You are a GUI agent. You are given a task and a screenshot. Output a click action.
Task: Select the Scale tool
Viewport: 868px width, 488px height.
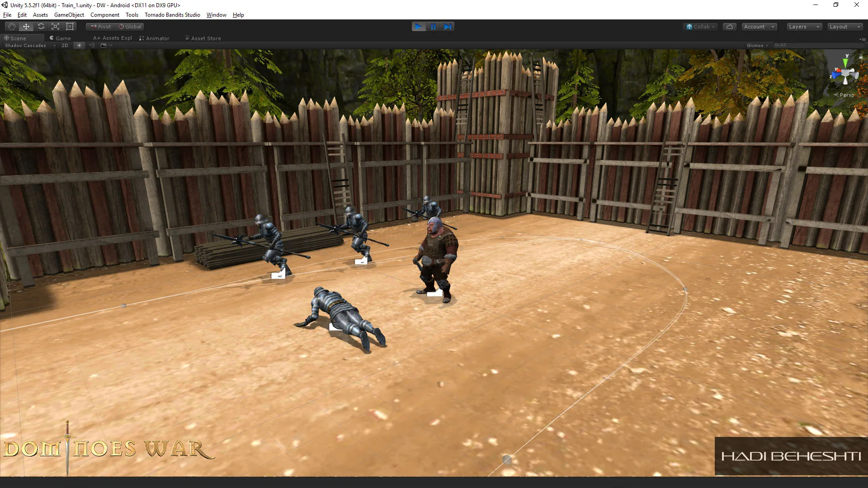pos(55,27)
